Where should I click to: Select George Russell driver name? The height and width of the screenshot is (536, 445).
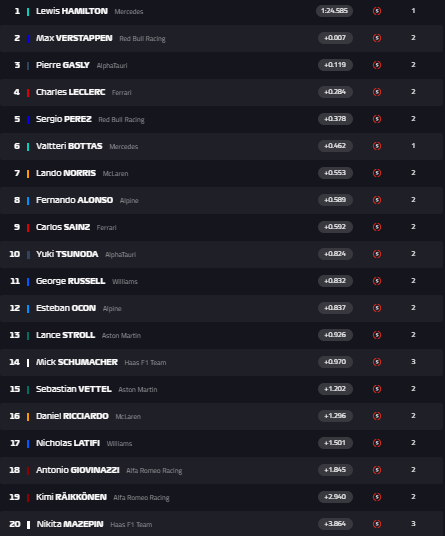pos(70,281)
